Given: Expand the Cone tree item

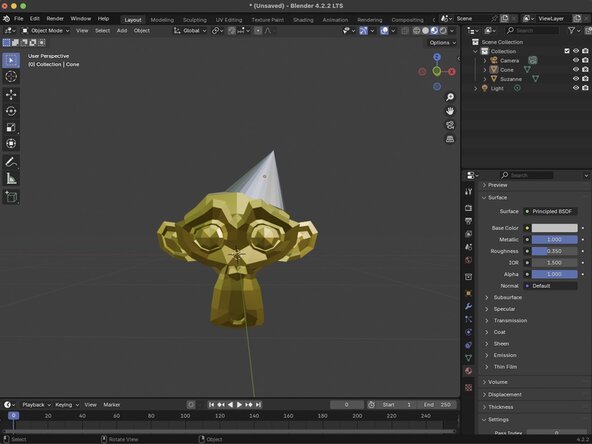Looking at the screenshot, I should (x=485, y=70).
